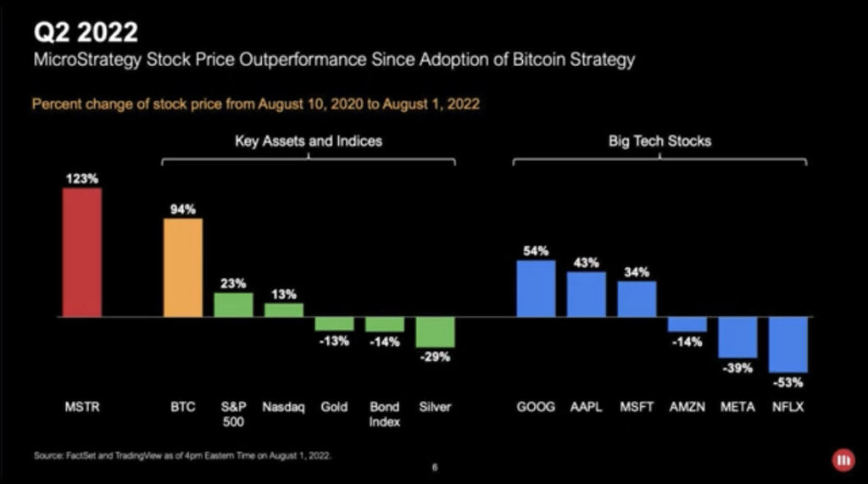868x484 pixels.
Task: Click the blue AAPL 43% bar
Action: coord(587,294)
